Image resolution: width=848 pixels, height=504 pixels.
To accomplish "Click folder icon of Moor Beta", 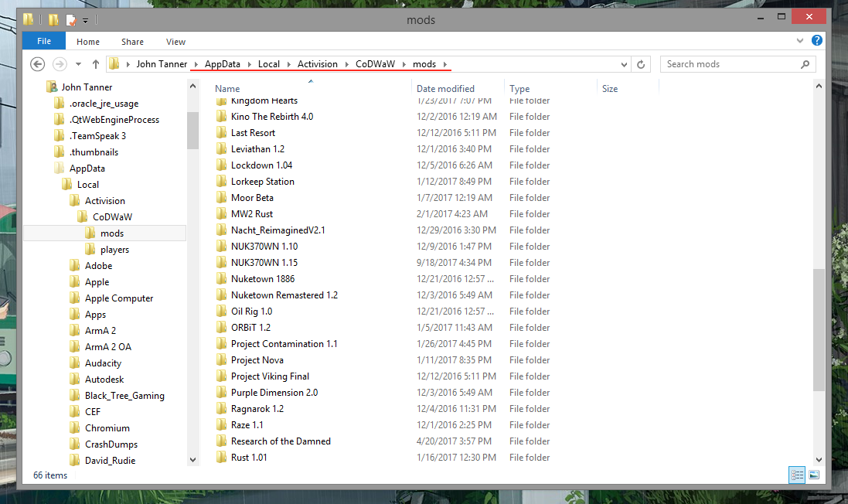I will pyautogui.click(x=221, y=197).
